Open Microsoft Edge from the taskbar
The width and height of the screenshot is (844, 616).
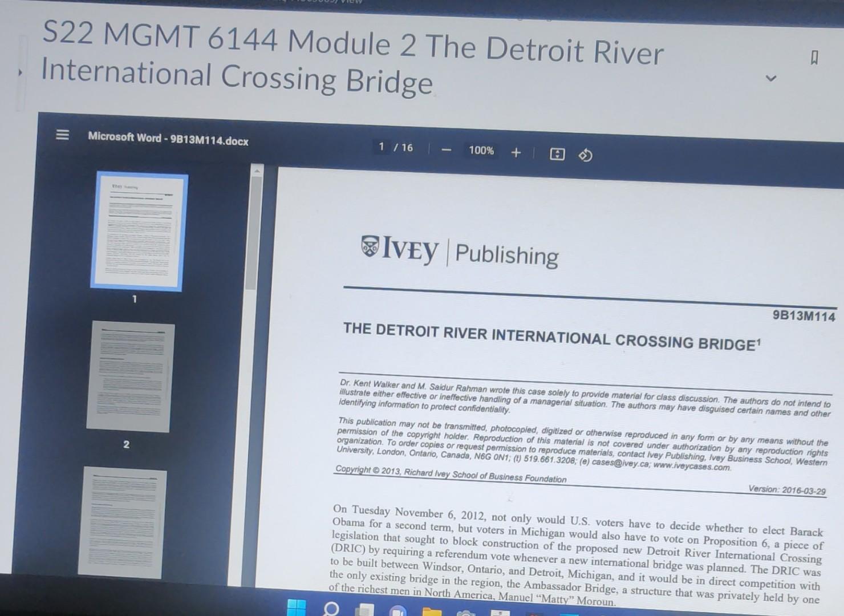[x=399, y=611]
